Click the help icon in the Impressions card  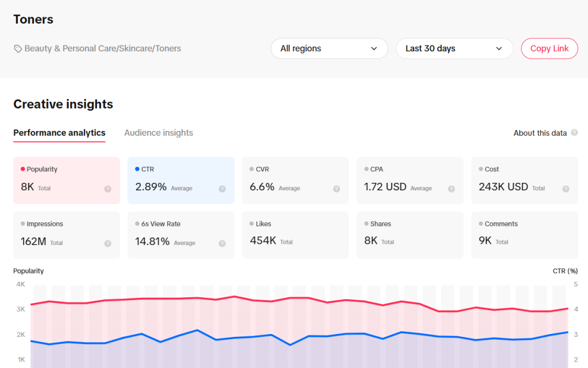(107, 243)
